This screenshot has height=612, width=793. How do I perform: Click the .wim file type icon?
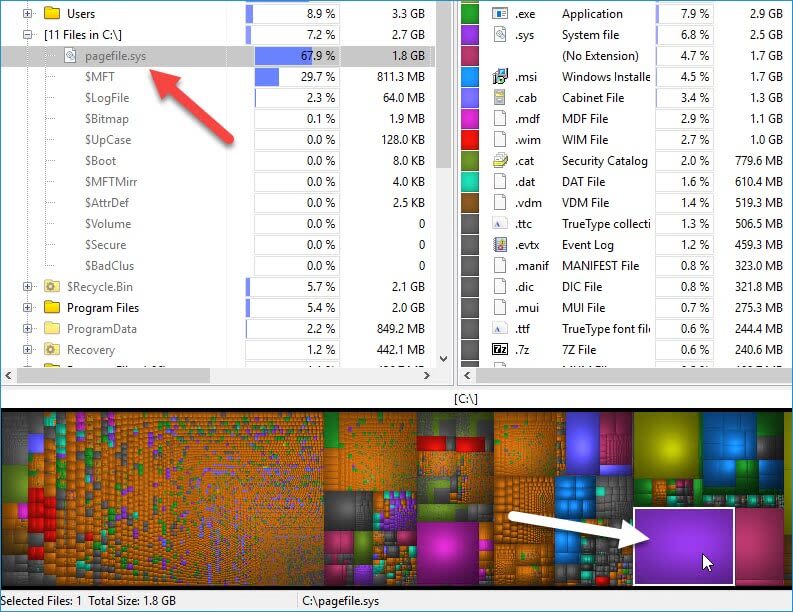(x=500, y=140)
